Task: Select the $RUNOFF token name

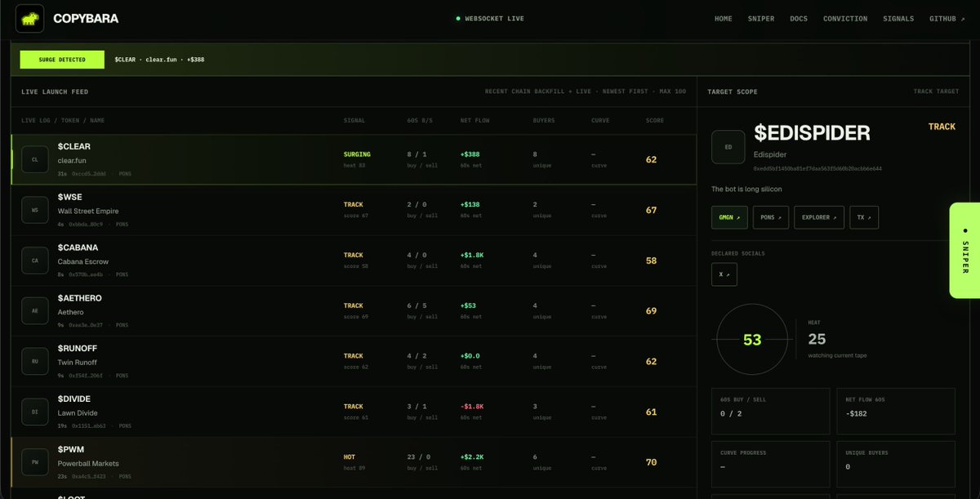Action: pos(78,349)
